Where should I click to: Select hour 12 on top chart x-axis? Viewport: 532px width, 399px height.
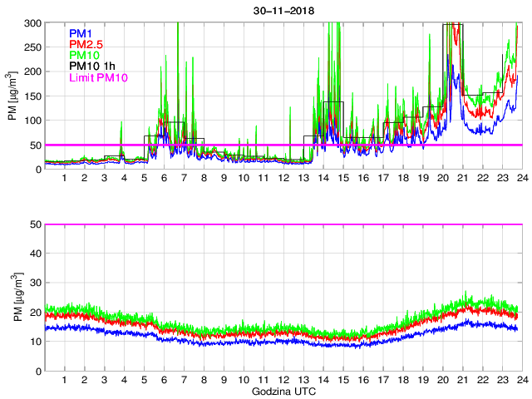point(283,178)
